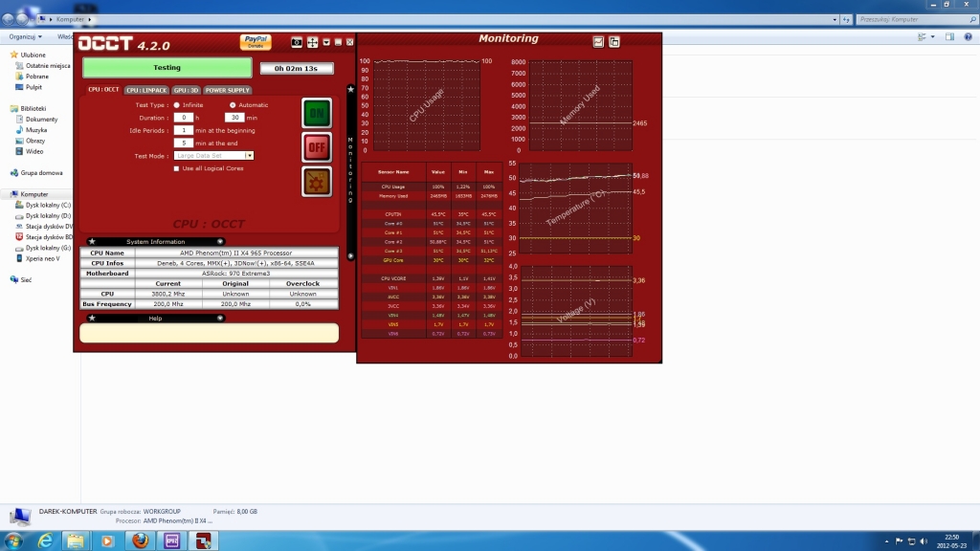Open Wideo library
The image size is (980, 551).
(x=34, y=151)
